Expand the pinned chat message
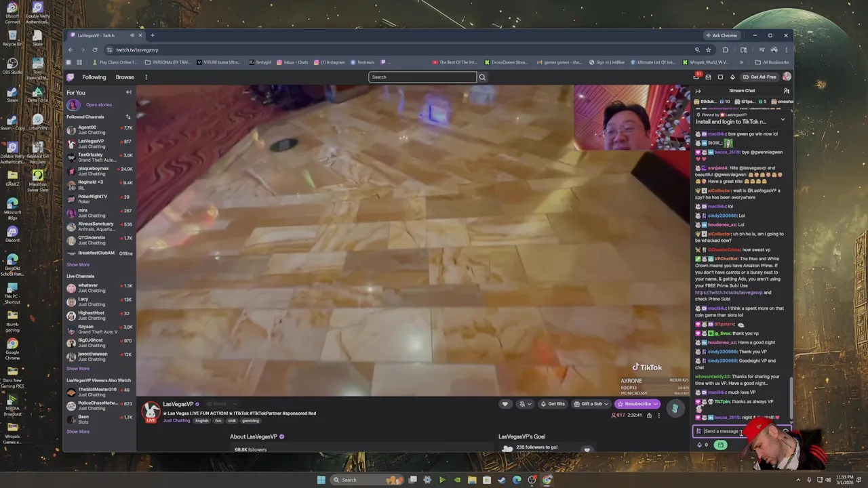 point(783,120)
